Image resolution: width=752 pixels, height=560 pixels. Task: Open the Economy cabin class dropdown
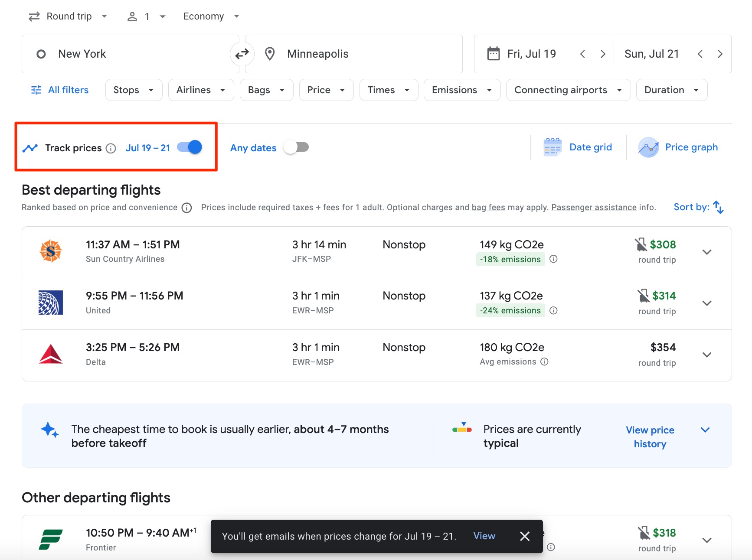[210, 16]
